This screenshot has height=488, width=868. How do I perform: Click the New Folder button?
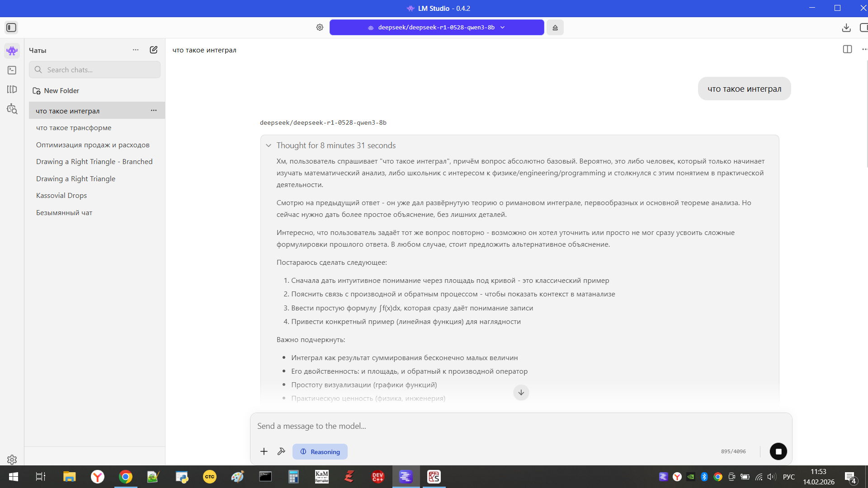tap(56, 91)
